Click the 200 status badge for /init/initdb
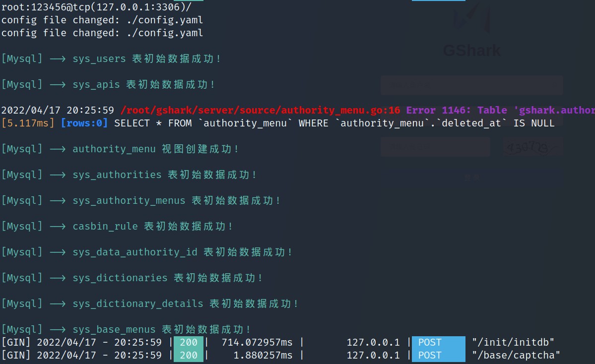 189,342
